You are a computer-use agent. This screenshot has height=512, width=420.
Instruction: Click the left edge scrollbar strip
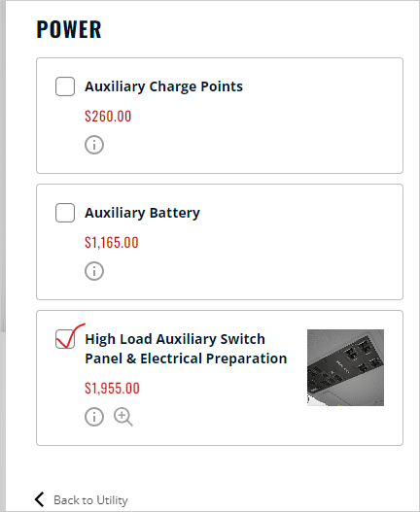(3, 166)
